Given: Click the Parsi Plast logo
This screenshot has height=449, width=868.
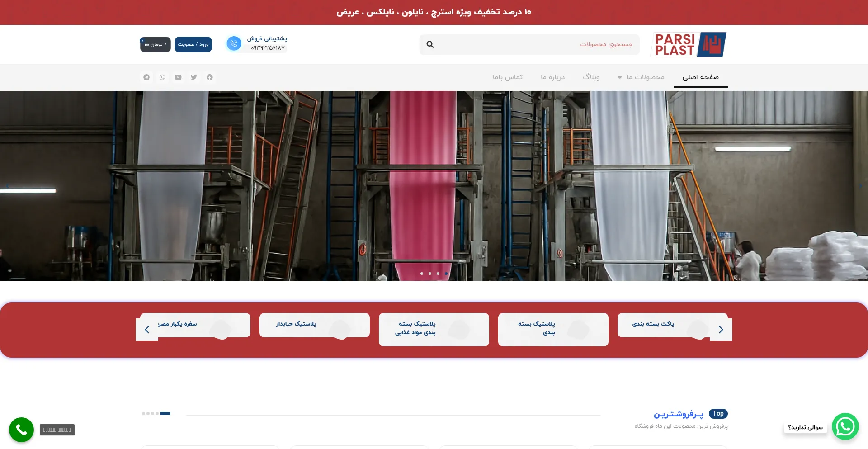Looking at the screenshot, I should pos(688,44).
